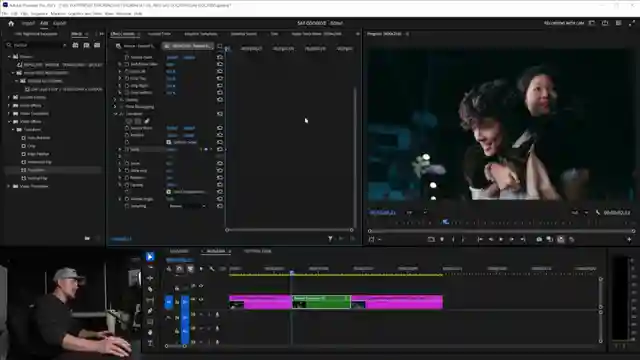Select the Razor tool
Viewport: 640px width, 360px height.
pos(150,289)
